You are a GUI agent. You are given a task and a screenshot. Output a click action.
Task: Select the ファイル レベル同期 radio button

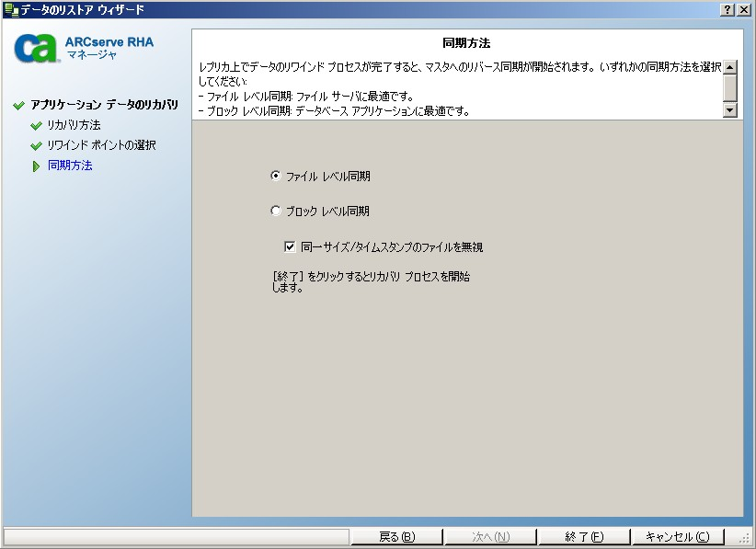pyautogui.click(x=275, y=176)
